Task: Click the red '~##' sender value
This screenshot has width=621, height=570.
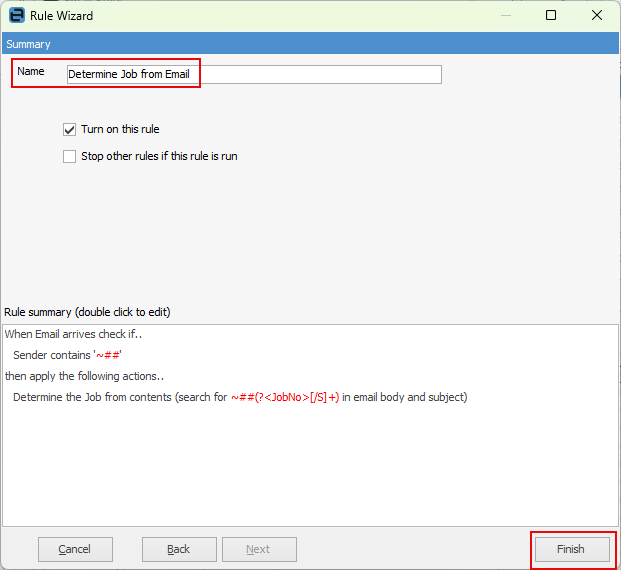Action: pyautogui.click(x=108, y=355)
